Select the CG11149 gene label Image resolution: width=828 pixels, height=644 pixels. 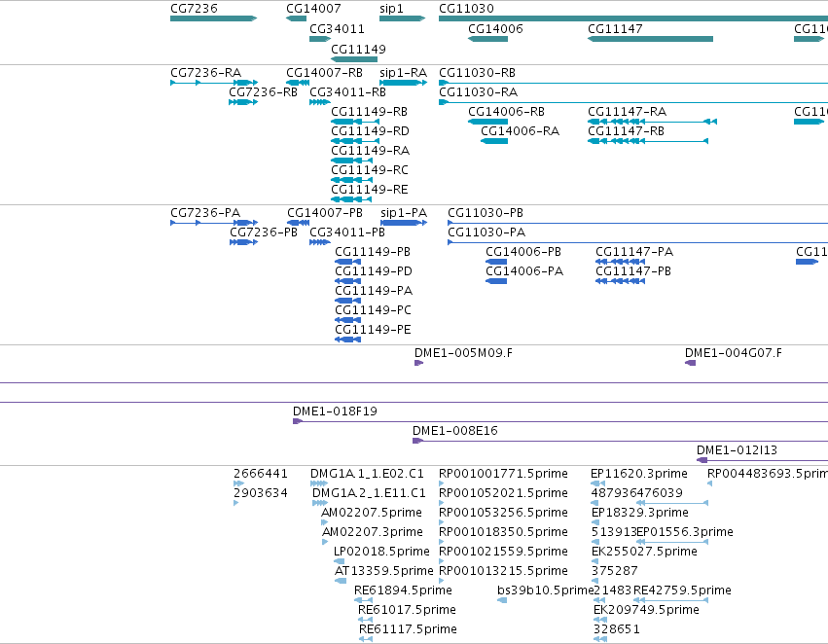359,50
